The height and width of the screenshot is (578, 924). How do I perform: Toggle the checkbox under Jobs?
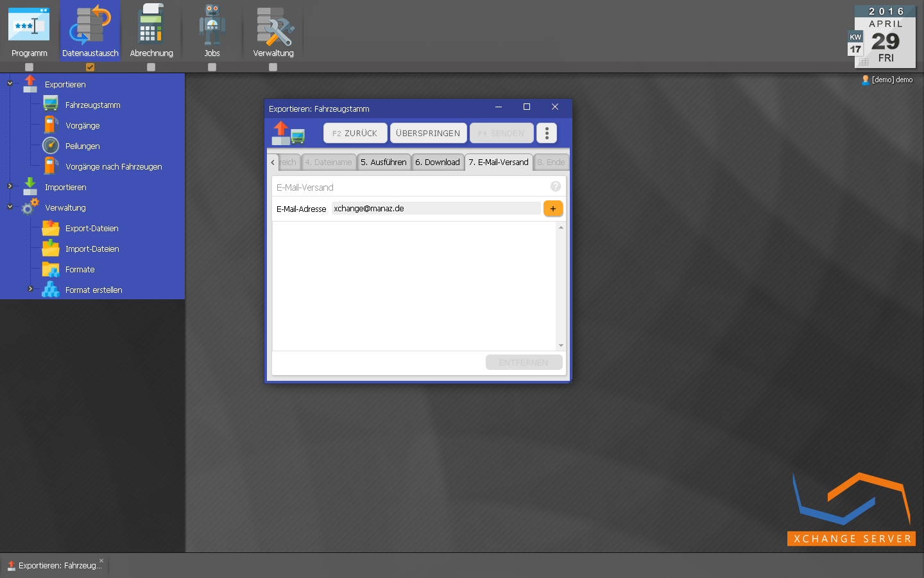pyautogui.click(x=212, y=67)
